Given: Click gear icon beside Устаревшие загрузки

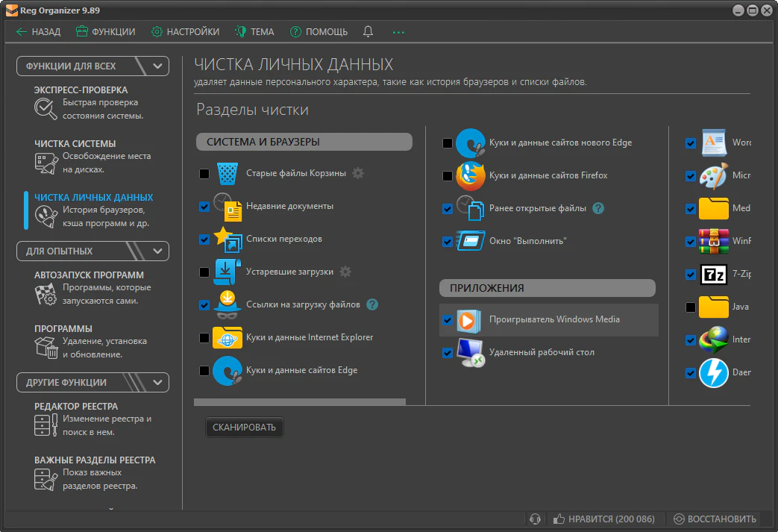Looking at the screenshot, I should click(345, 272).
